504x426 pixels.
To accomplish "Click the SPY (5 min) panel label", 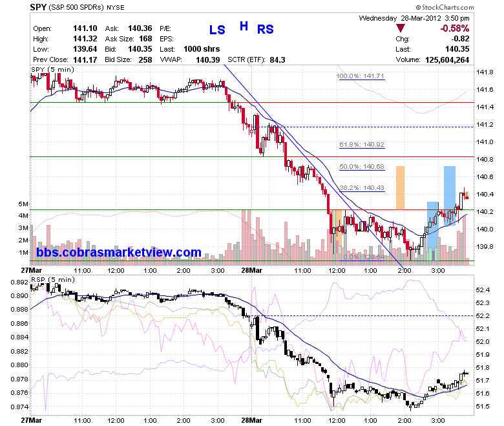I will pyautogui.click(x=53, y=69).
